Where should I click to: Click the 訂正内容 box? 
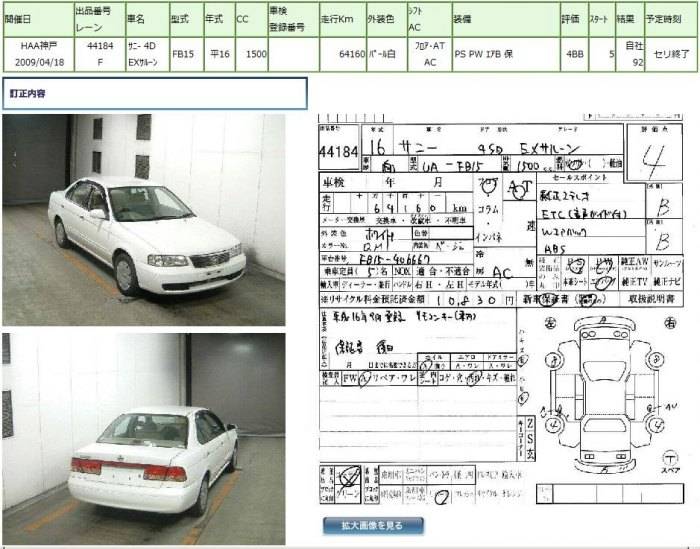point(155,93)
